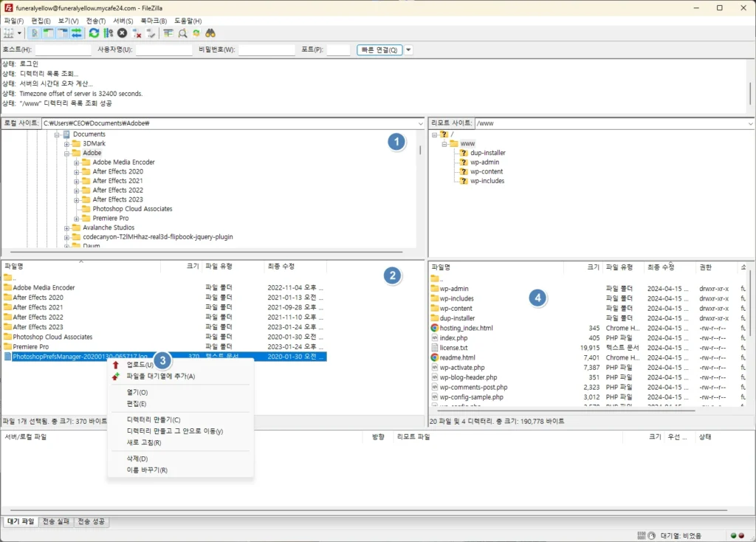Click the binoculars file search icon

(x=210, y=33)
